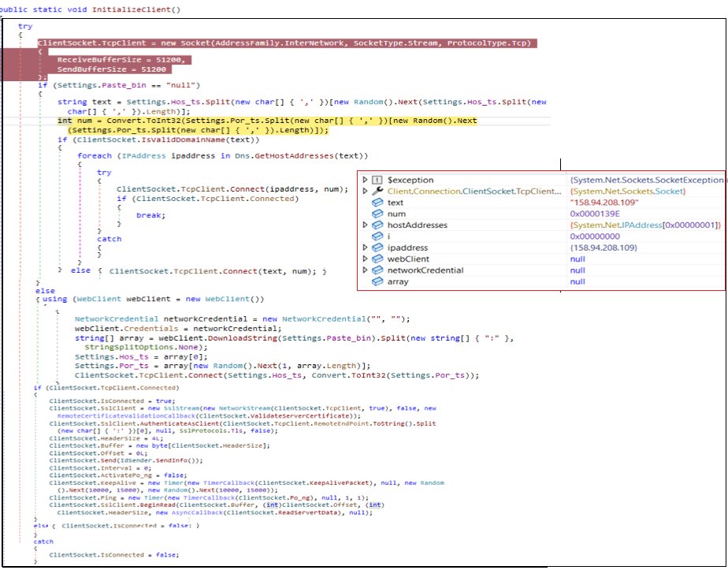The image size is (728, 570).
Task: Click the cube icon beside text variable
Action: [x=377, y=203]
